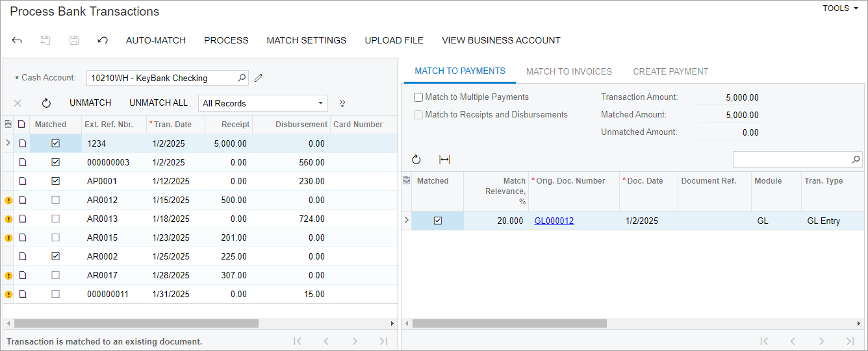Click the magnifier icon in Cash Account field
This screenshot has width=868, height=351.
pyautogui.click(x=242, y=78)
